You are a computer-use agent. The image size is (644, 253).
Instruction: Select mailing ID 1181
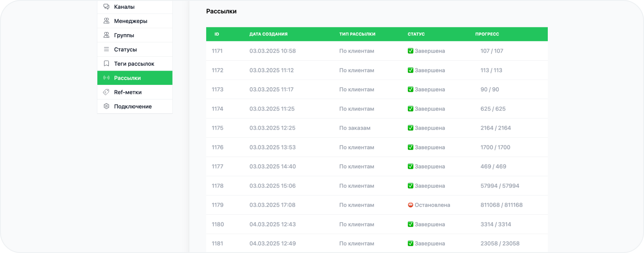pos(217,243)
